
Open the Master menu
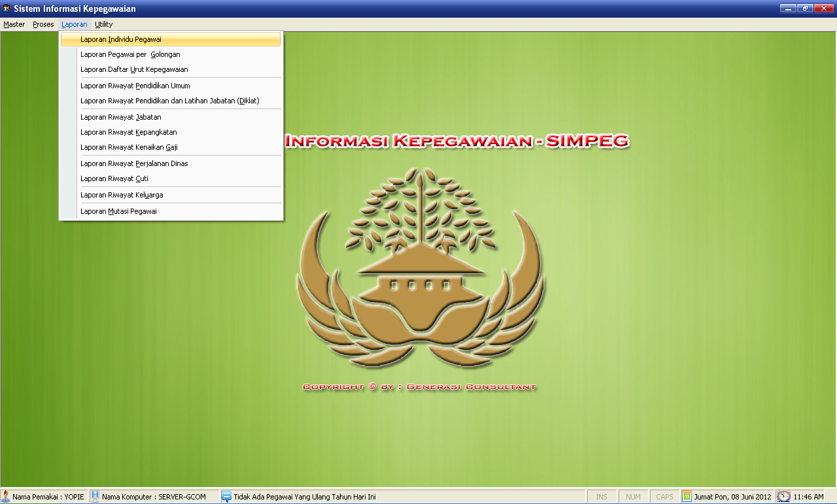coord(14,24)
